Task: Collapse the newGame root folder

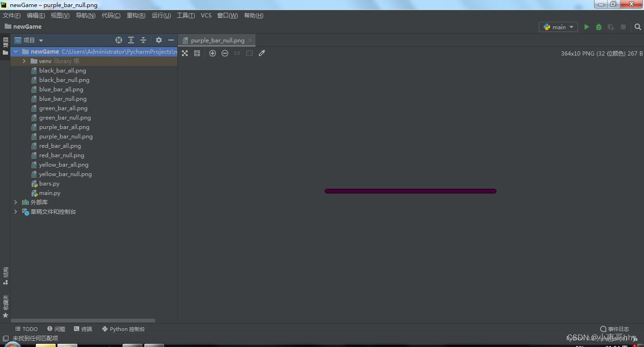Action: click(16, 52)
